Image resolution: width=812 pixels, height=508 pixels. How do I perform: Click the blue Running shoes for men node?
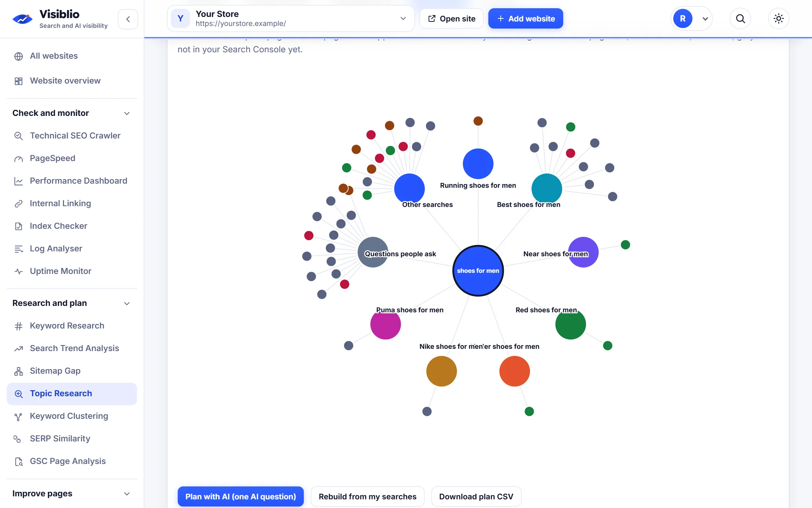(x=478, y=164)
